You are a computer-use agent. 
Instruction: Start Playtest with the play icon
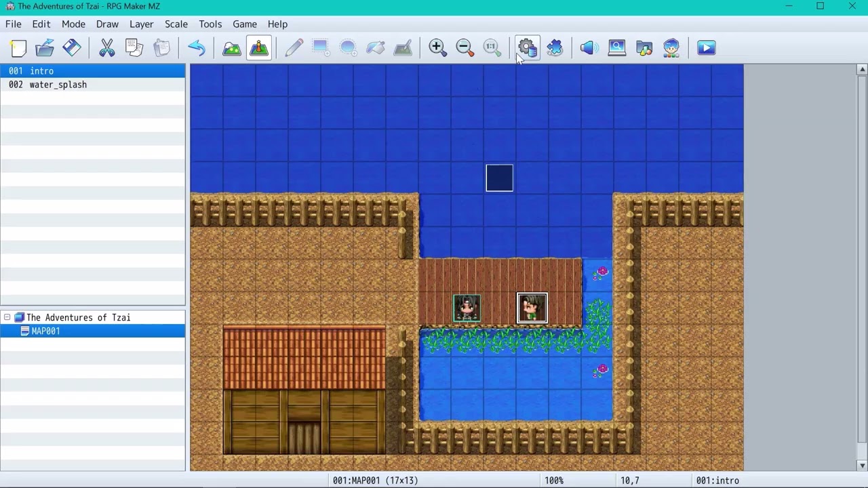click(707, 48)
